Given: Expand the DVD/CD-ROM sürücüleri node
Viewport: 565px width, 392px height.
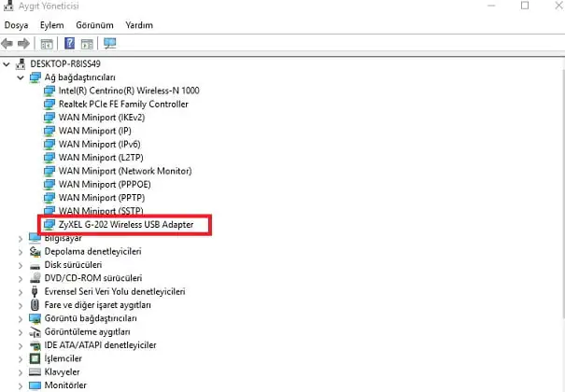Looking at the screenshot, I should [x=21, y=279].
